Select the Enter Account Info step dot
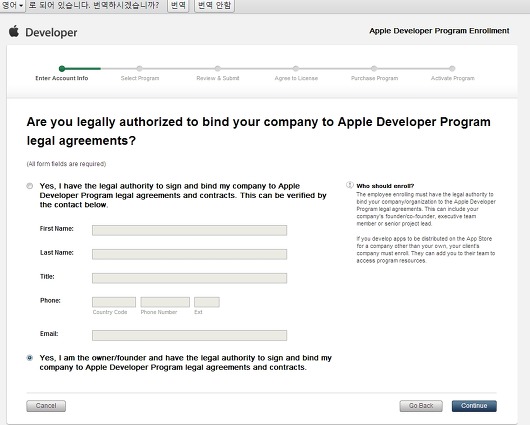 tap(62, 69)
